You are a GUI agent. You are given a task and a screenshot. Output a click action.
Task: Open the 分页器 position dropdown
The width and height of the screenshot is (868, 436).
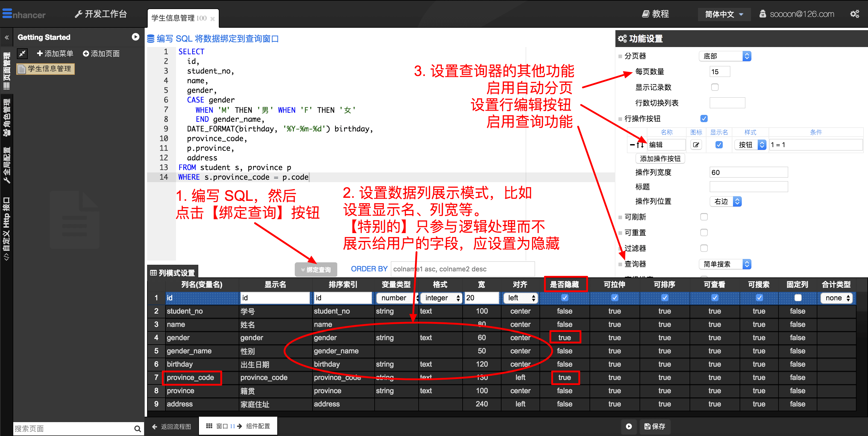click(725, 56)
